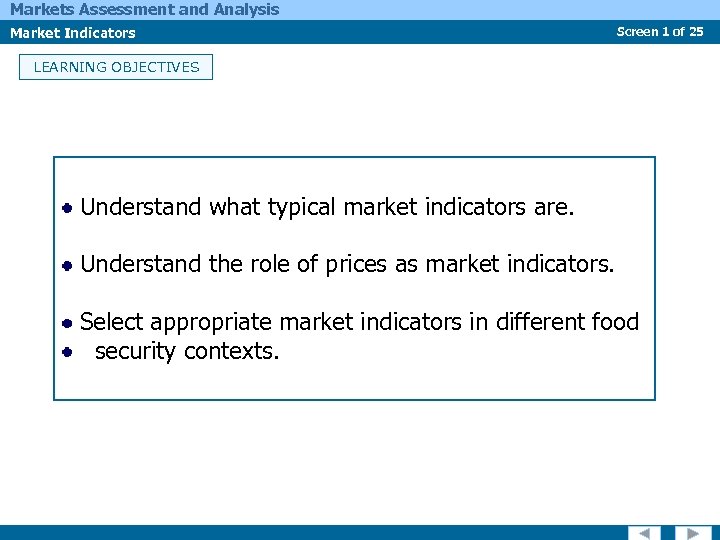Go to the next screen arrow
Image resolution: width=720 pixels, height=540 pixels.
click(692, 533)
